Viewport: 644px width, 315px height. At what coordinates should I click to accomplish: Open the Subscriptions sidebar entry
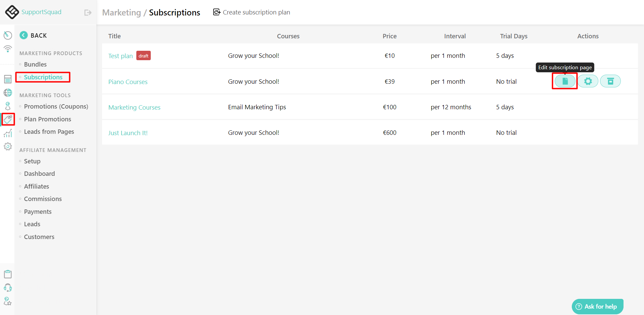43,77
